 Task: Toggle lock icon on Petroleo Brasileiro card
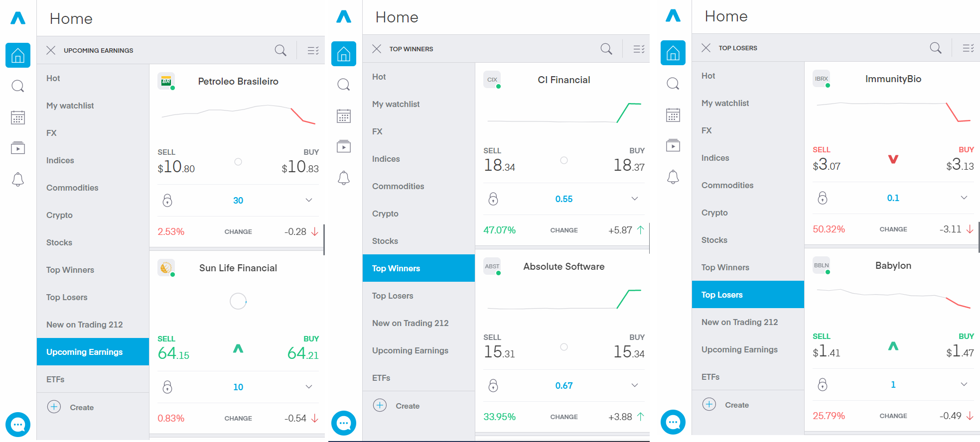coord(167,200)
